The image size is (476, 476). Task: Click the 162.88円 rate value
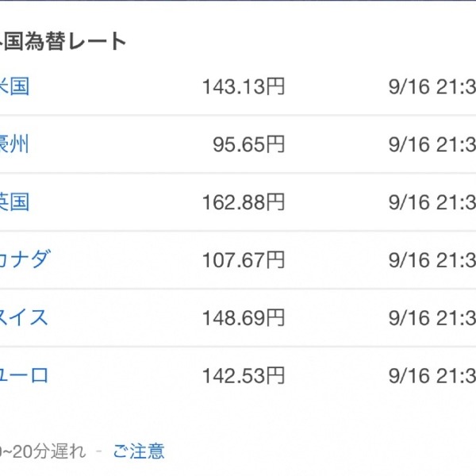(x=244, y=202)
